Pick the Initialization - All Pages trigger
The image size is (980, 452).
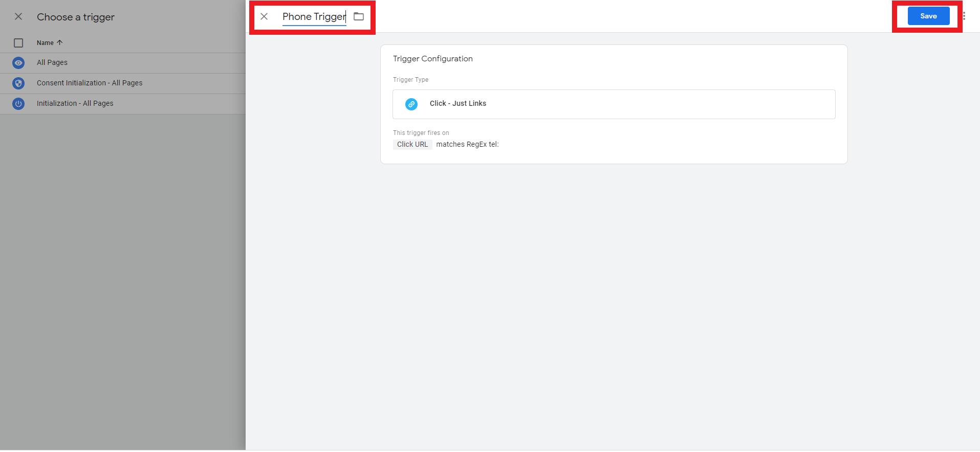pyautogui.click(x=75, y=103)
